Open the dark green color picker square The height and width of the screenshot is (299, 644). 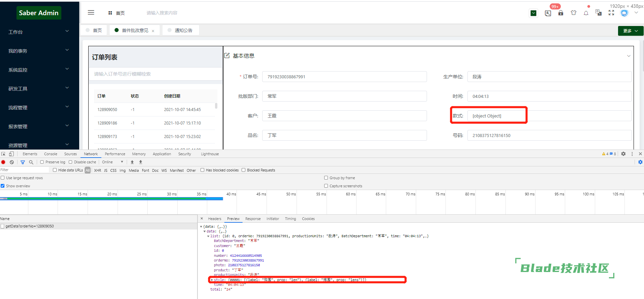pos(533,13)
